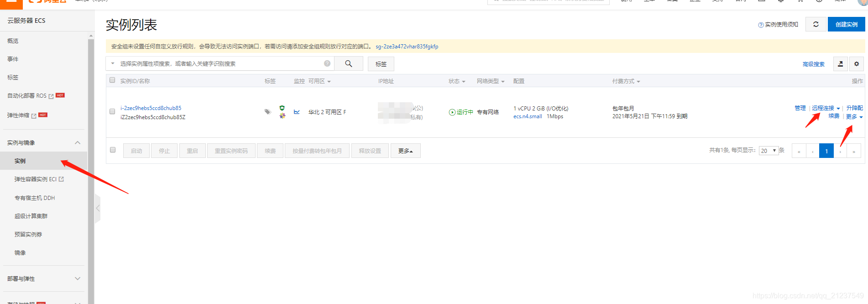Image resolution: width=868 pixels, height=304 pixels.
Task: Click the sidebar collapse handle arrow
Action: [98, 208]
